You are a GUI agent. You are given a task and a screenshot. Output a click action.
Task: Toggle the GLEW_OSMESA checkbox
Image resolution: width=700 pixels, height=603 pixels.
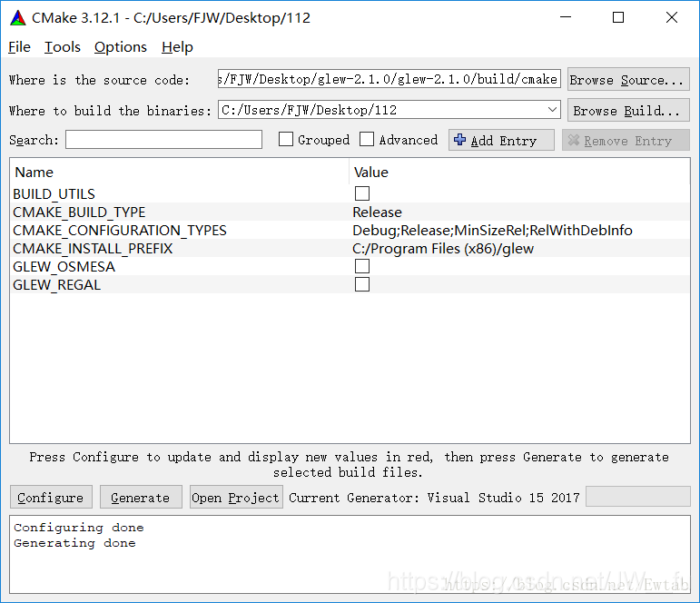pos(362,266)
